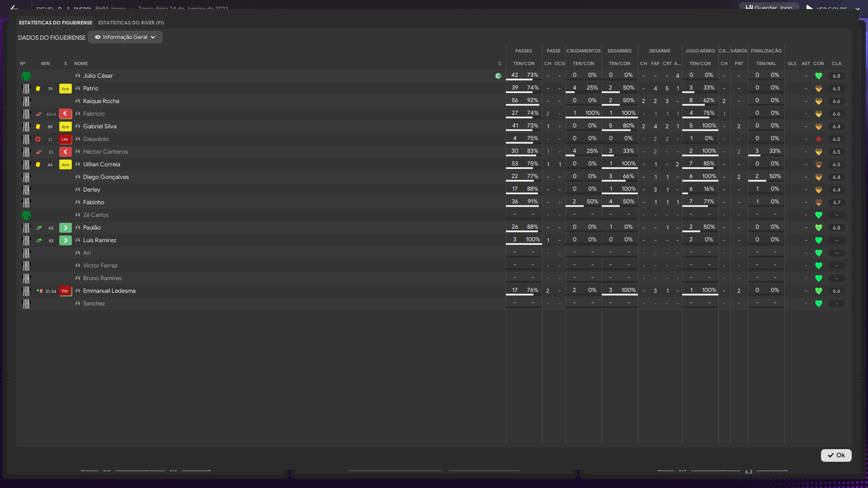The image size is (868, 488).
Task: Click the Ver Golos button
Action: [826, 8]
